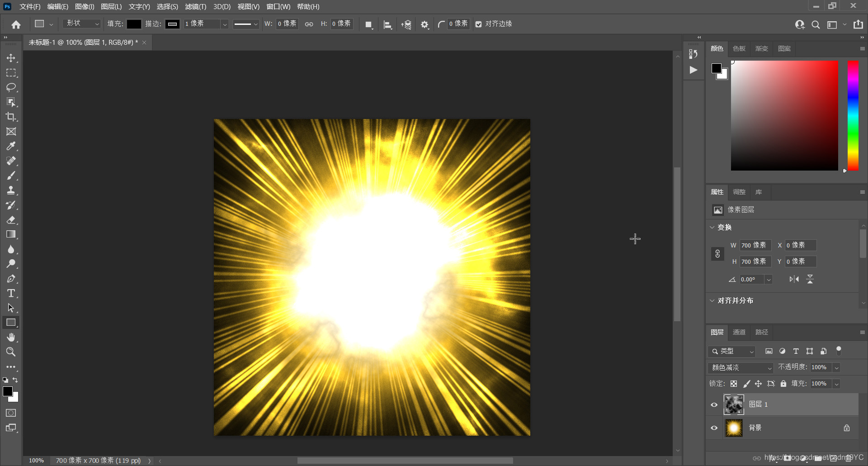This screenshot has width=868, height=466.
Task: Select the Move tool
Action: [11, 58]
